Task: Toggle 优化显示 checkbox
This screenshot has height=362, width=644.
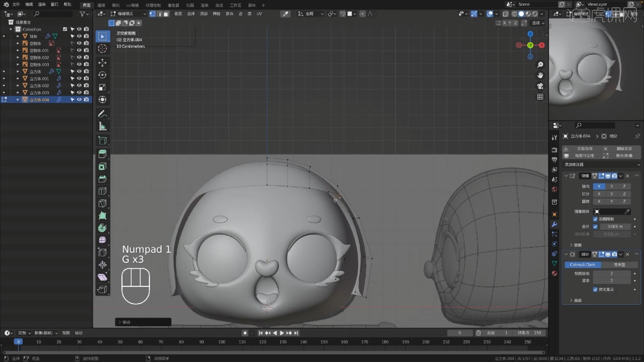Action: pyautogui.click(x=595, y=290)
